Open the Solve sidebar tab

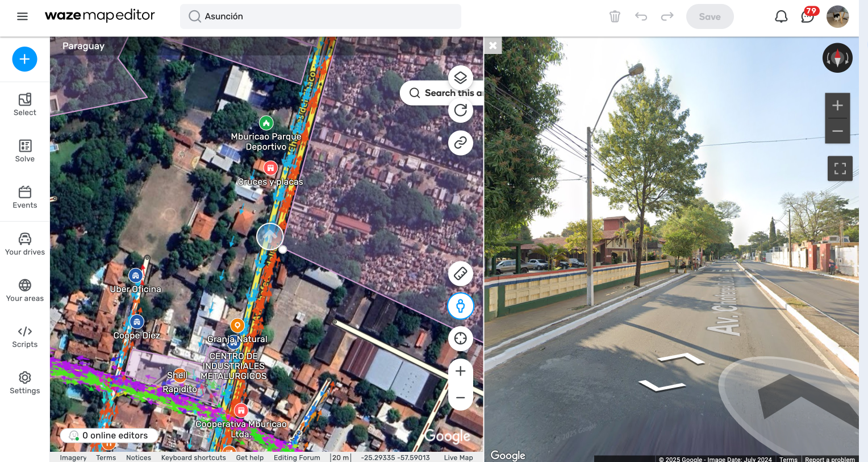point(25,151)
